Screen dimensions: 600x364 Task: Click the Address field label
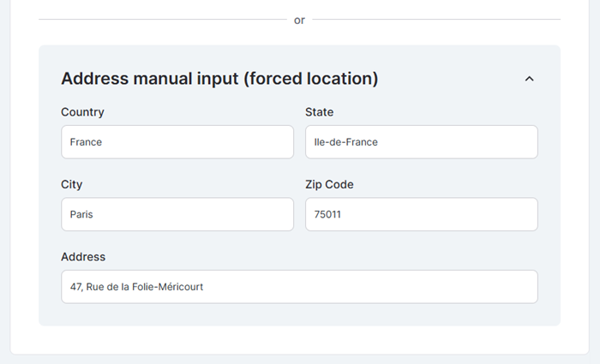click(x=83, y=257)
